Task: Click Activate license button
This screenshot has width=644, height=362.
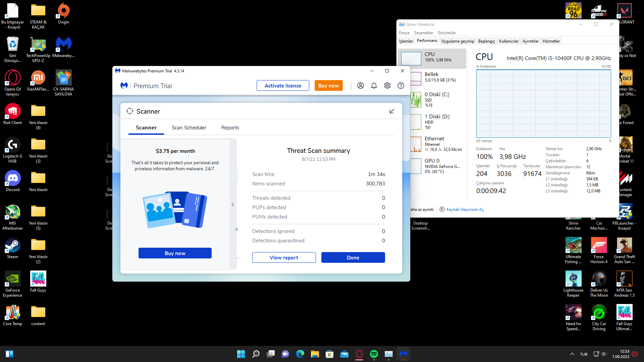Action: (283, 85)
